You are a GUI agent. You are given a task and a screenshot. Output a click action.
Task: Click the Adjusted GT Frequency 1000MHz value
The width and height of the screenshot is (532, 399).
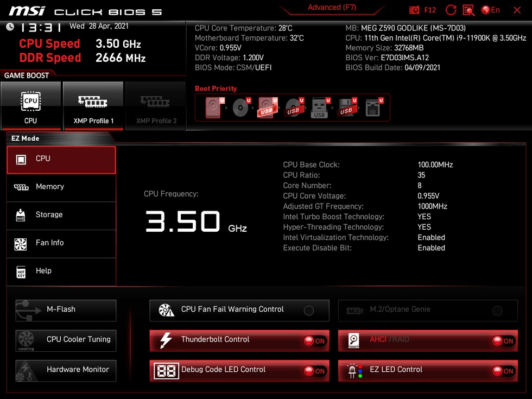tap(432, 206)
